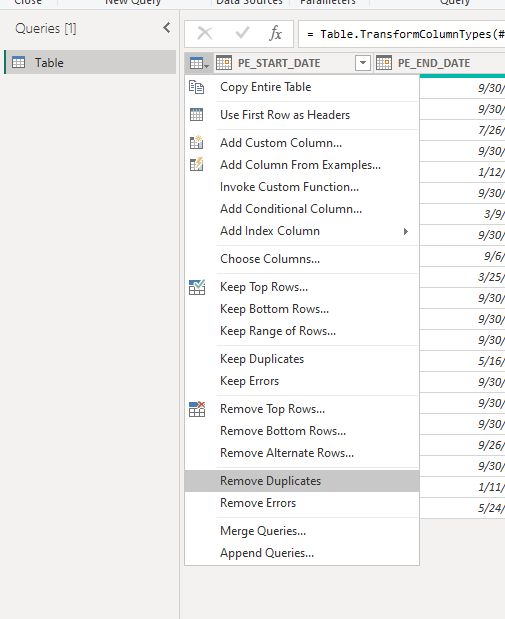Click the PE_START_DATE data type icon
This screenshot has width=505, height=619.
[224, 63]
